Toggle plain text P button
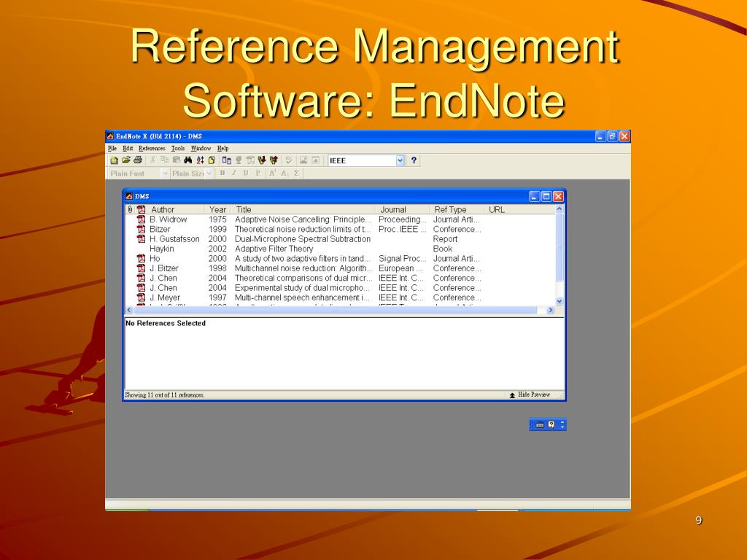 (x=258, y=173)
